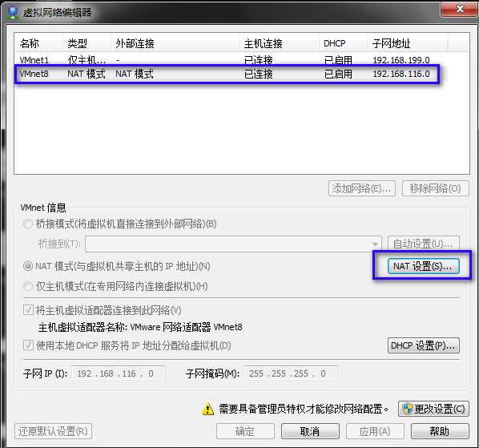Click the 确定 button
Screen dimensions: 479x448
pos(245,431)
